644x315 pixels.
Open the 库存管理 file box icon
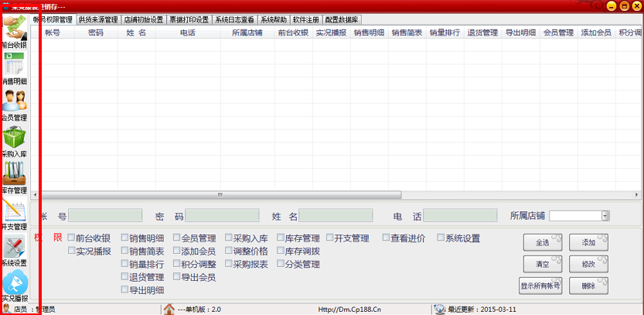(15, 173)
